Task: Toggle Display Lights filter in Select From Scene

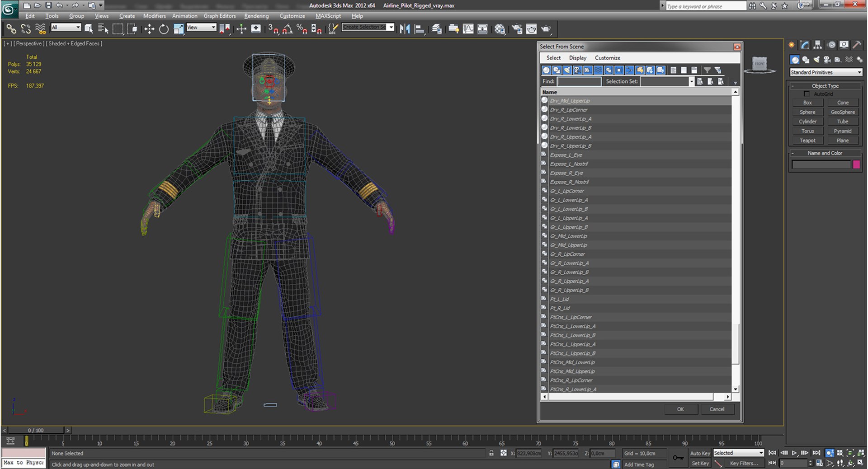Action: click(x=567, y=70)
